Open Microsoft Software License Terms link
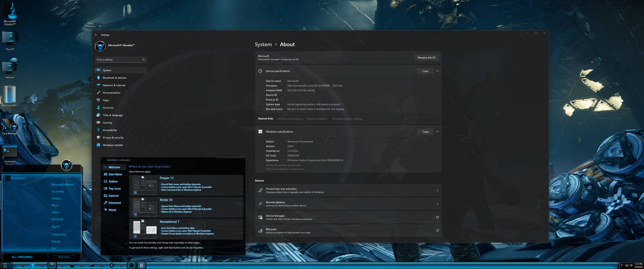Image resolution: width=644 pixels, height=269 pixels. (285, 169)
